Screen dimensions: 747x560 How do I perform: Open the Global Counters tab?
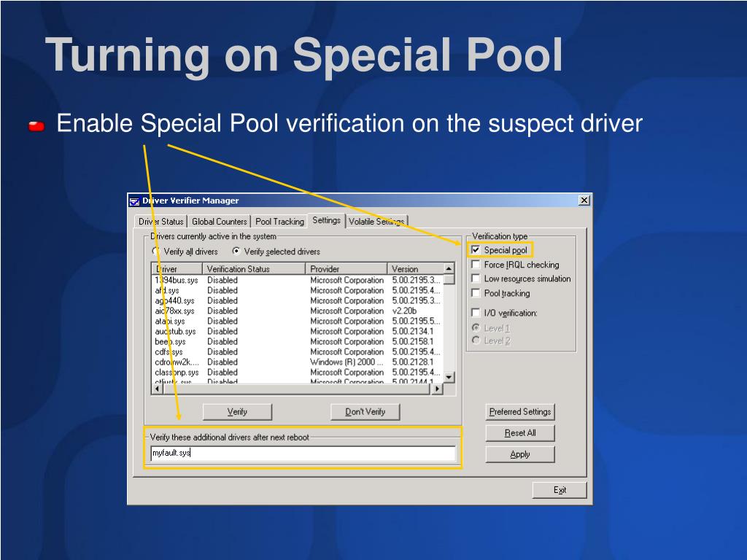tap(219, 222)
